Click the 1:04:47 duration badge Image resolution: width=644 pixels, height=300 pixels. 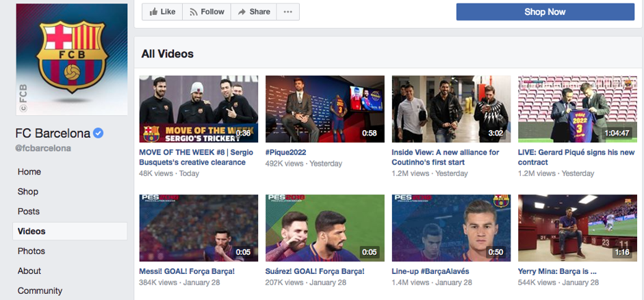[617, 133]
